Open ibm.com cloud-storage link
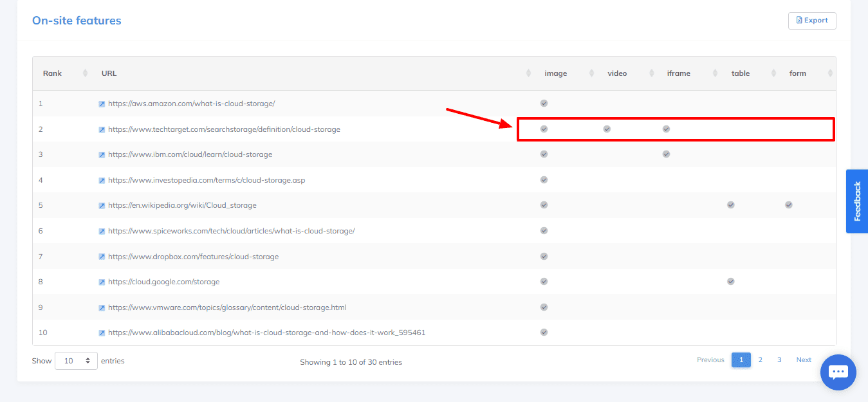This screenshot has width=868, height=402. click(190, 155)
